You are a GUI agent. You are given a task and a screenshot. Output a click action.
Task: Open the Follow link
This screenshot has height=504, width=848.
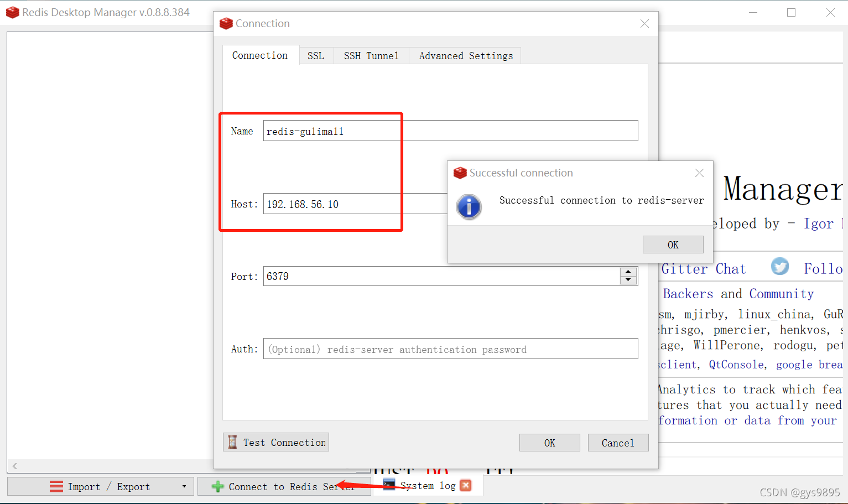pyautogui.click(x=823, y=269)
